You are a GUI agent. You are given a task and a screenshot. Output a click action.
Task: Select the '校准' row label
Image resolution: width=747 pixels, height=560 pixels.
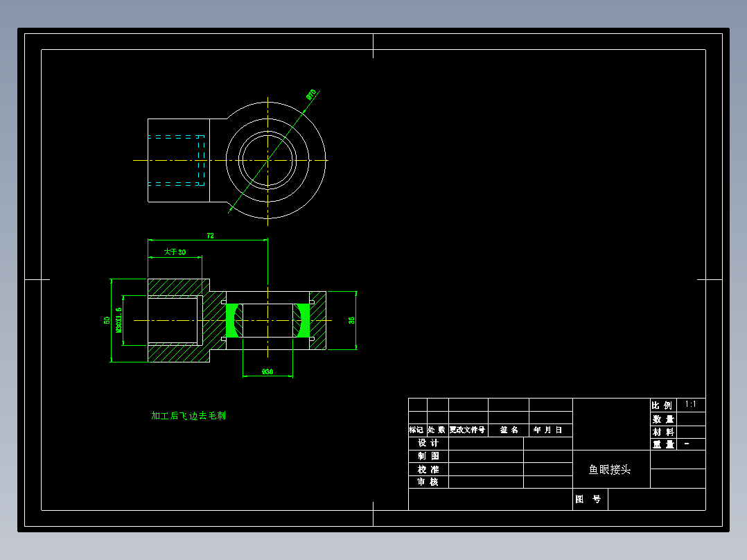point(428,469)
